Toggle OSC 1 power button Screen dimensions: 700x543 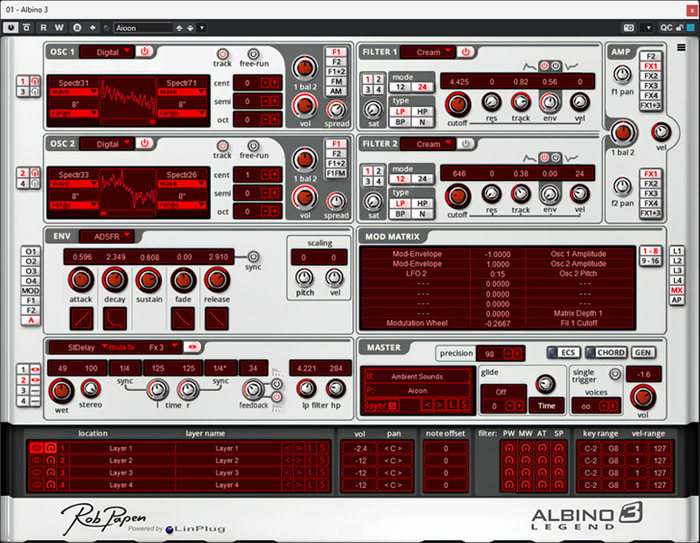(145, 51)
